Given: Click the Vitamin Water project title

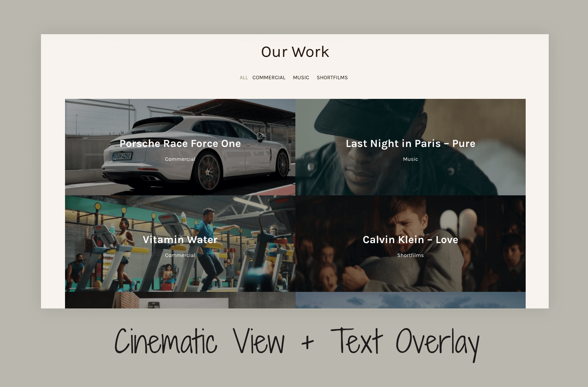Looking at the screenshot, I should coord(180,240).
